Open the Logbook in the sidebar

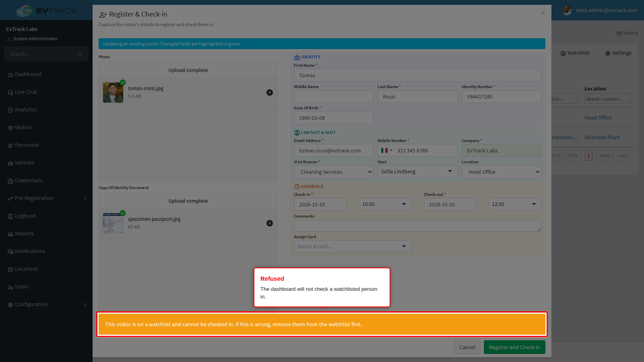(22, 216)
